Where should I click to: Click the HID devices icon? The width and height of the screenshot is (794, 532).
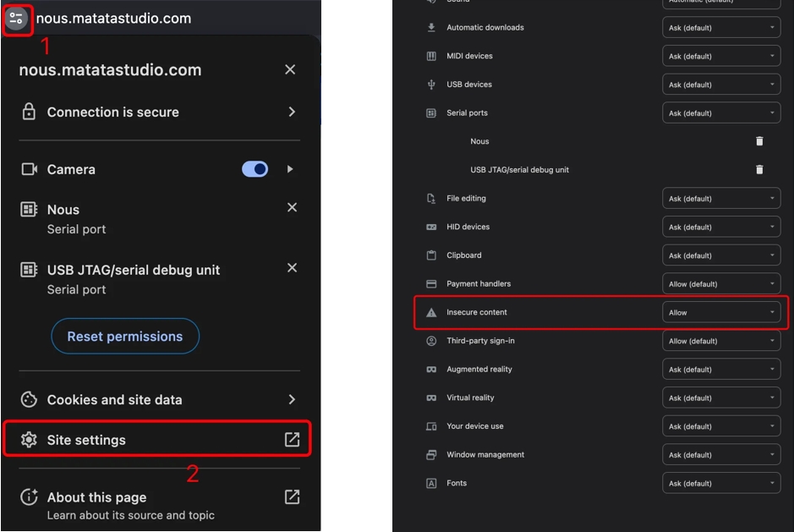[431, 227]
